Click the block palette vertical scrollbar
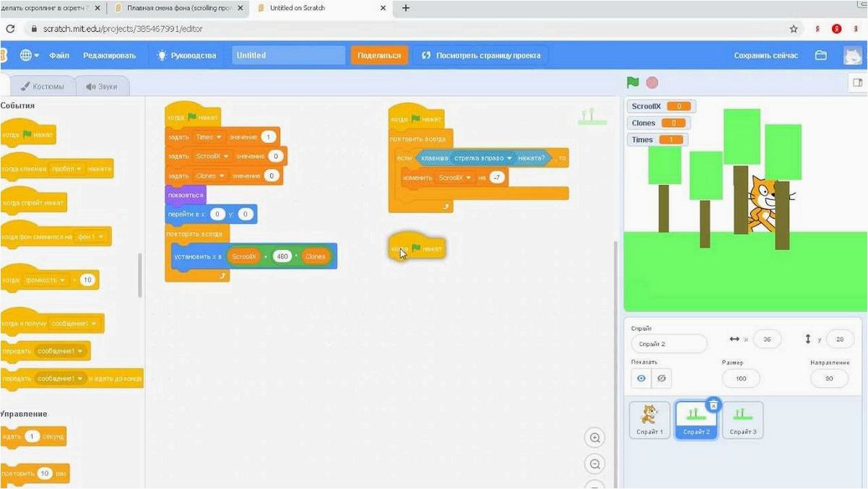 coord(140,274)
